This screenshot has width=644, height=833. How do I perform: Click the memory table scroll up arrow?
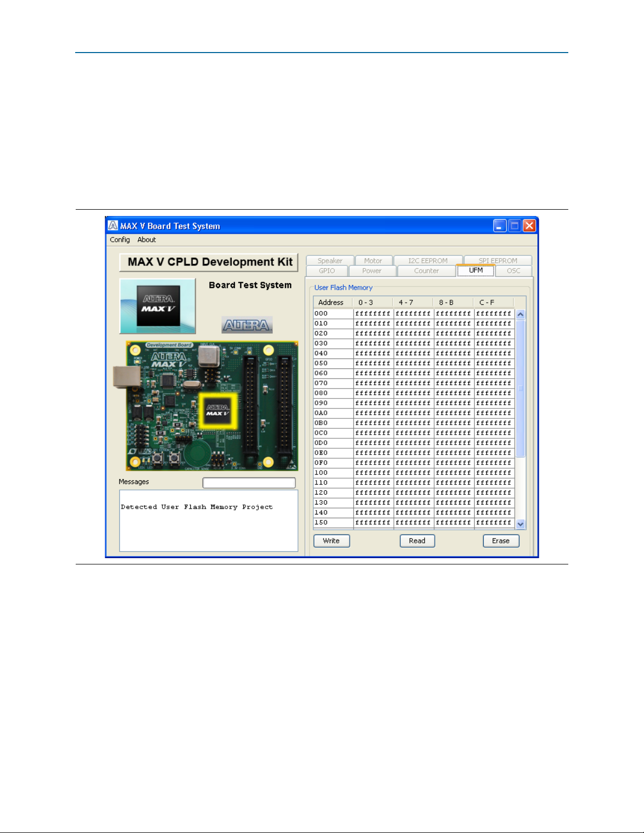[520, 314]
